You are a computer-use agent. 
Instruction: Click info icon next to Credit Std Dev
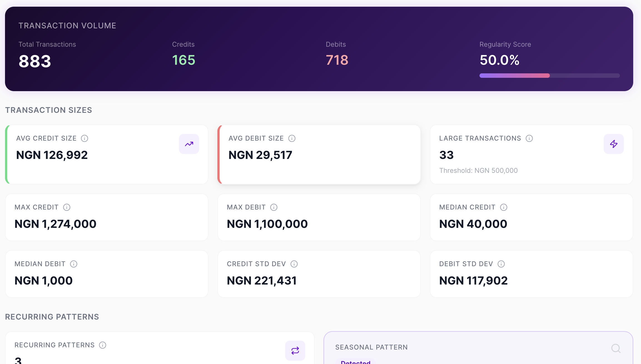tap(294, 264)
